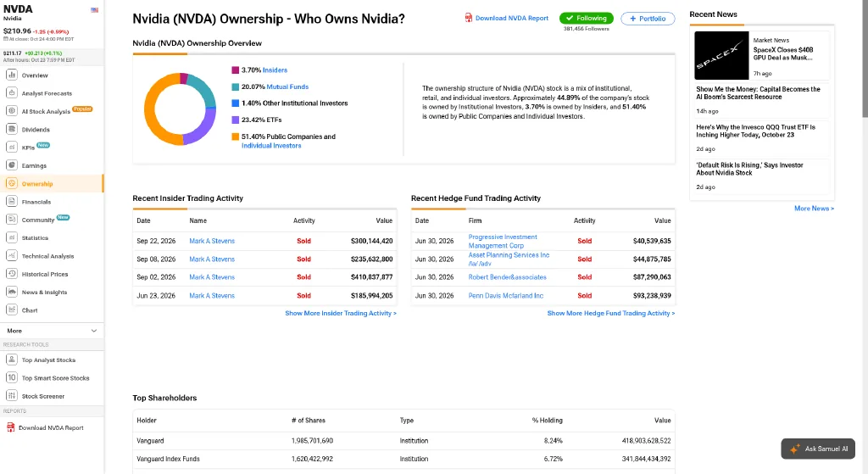This screenshot has height=474, width=868.
Task: Click the sidebar Download NVDA Report PDF icon
Action: [10, 427]
